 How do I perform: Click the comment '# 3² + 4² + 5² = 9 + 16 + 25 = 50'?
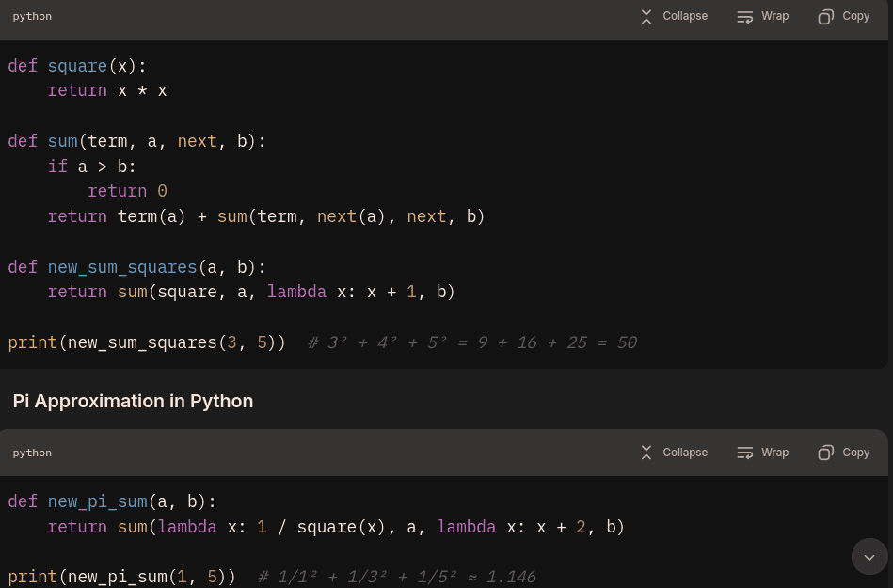472,342
